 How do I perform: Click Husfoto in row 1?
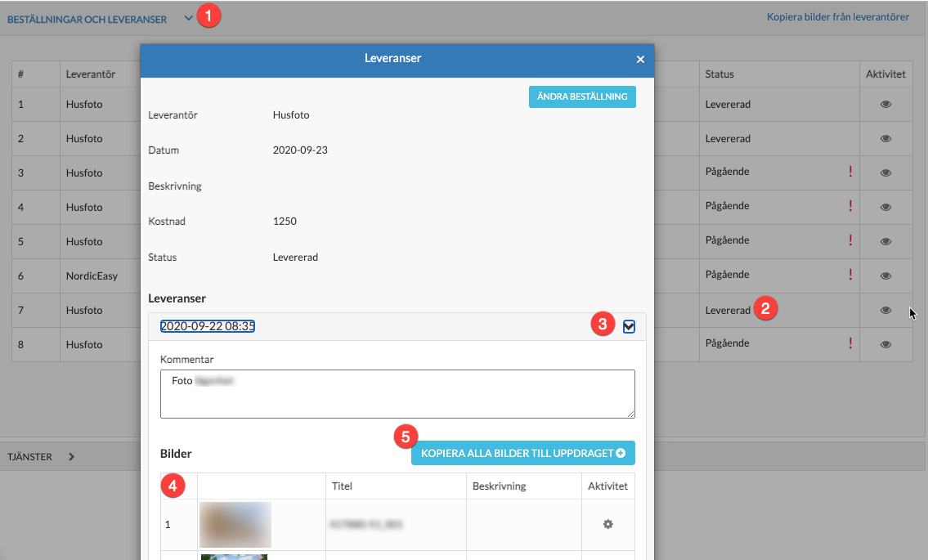84,104
